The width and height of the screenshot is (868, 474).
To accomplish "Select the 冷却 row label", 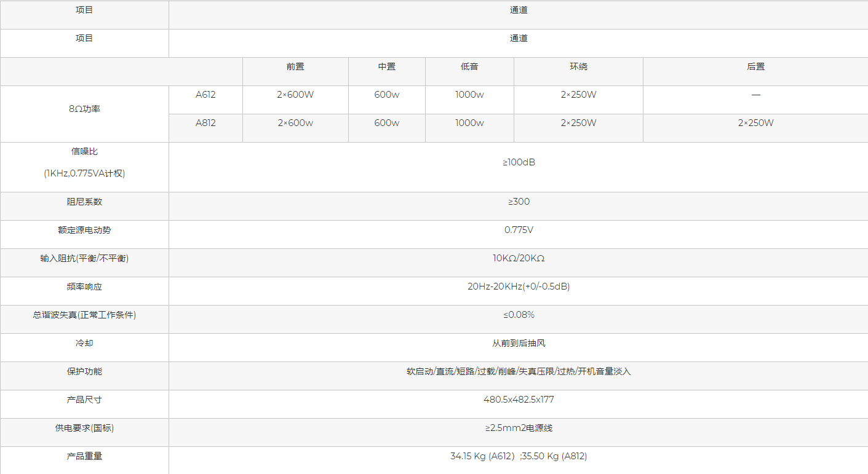I will tap(84, 343).
